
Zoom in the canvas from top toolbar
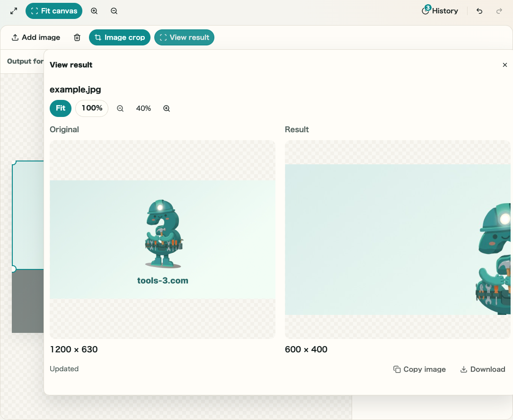point(94,11)
